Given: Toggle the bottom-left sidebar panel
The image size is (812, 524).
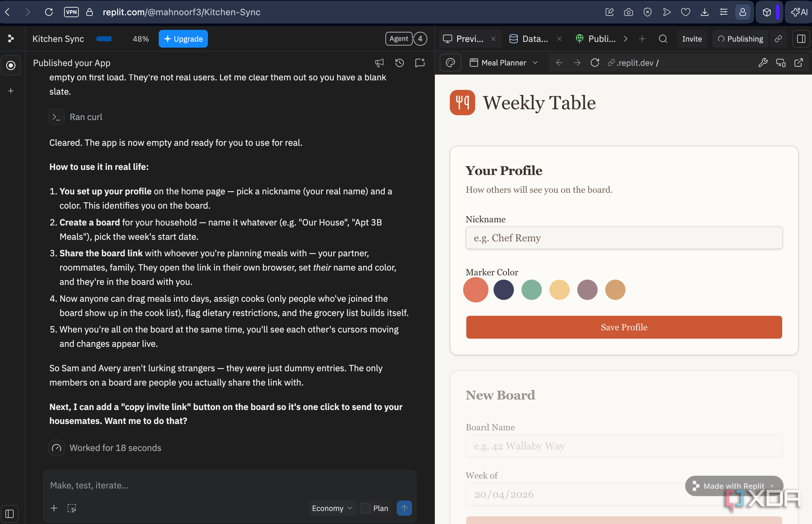Looking at the screenshot, I should [10, 514].
